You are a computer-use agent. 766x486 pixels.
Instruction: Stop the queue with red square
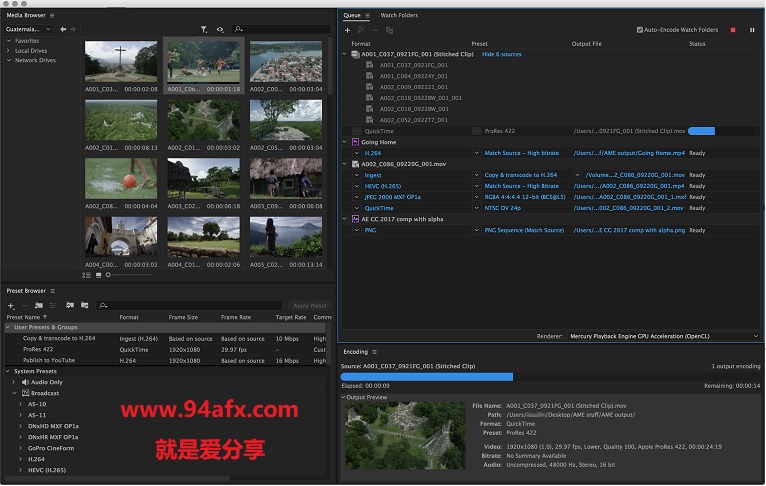click(x=733, y=30)
